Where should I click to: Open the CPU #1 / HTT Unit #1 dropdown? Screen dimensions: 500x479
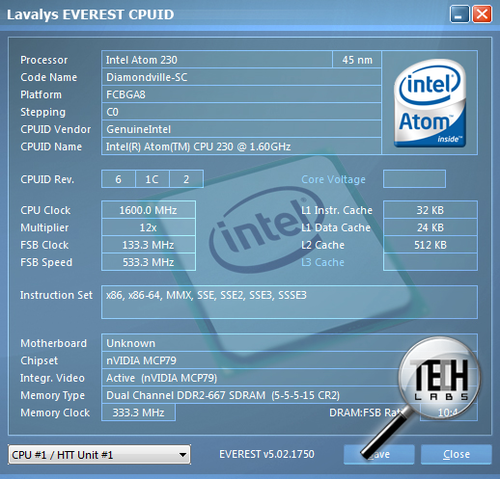99,454
